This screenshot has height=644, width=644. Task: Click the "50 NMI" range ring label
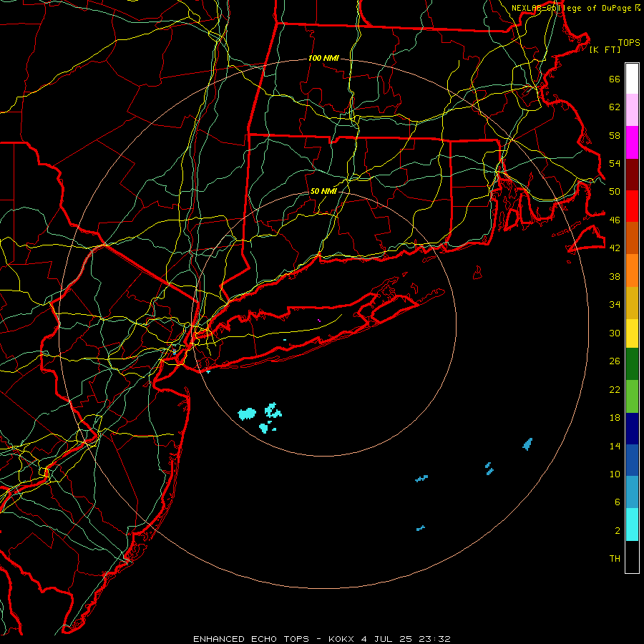click(323, 191)
